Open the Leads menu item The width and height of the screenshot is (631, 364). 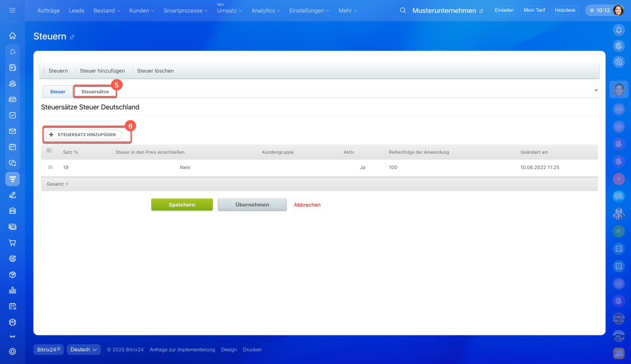(76, 10)
